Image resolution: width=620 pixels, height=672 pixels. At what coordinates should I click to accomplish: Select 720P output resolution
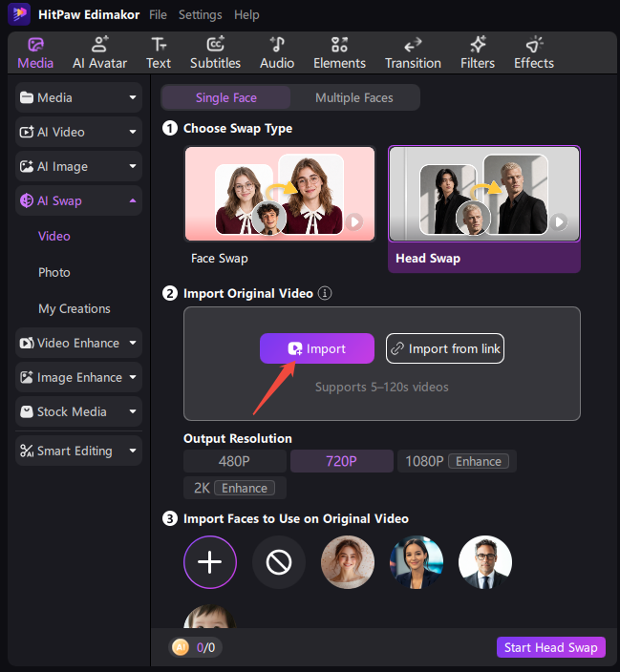coord(342,461)
